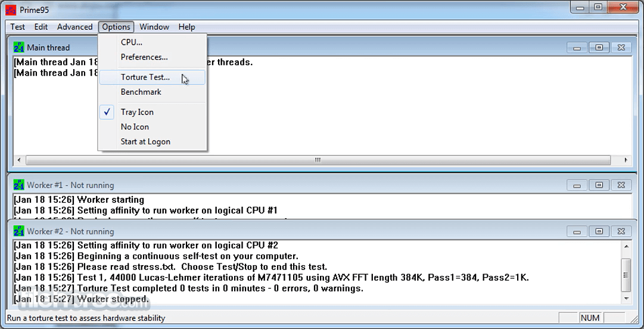Minimize the Worker #1 window

click(577, 185)
